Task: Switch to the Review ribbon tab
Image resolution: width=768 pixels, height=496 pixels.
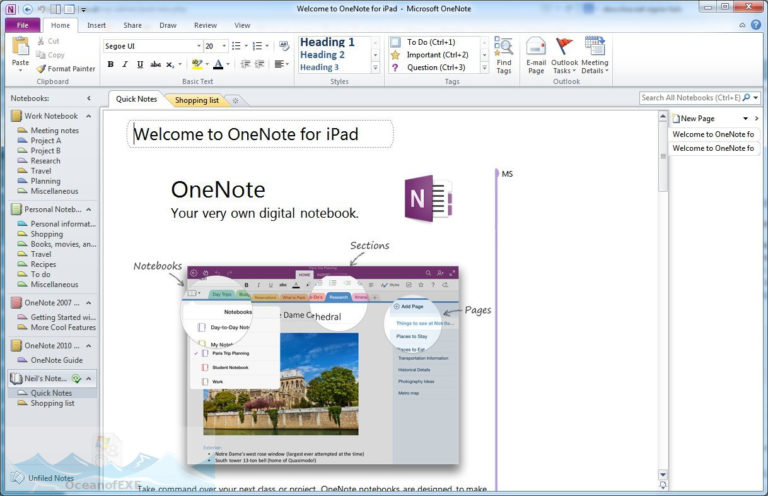Action: pos(205,25)
